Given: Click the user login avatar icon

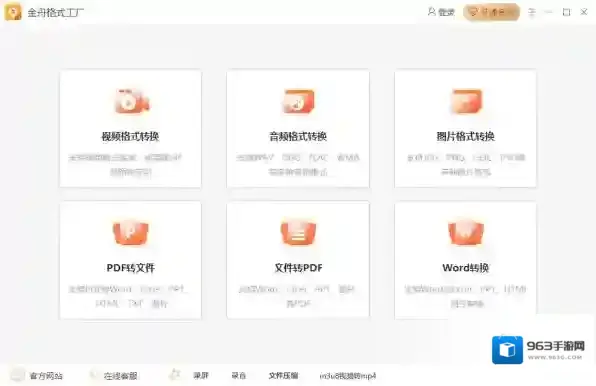Looking at the screenshot, I should pos(431,12).
